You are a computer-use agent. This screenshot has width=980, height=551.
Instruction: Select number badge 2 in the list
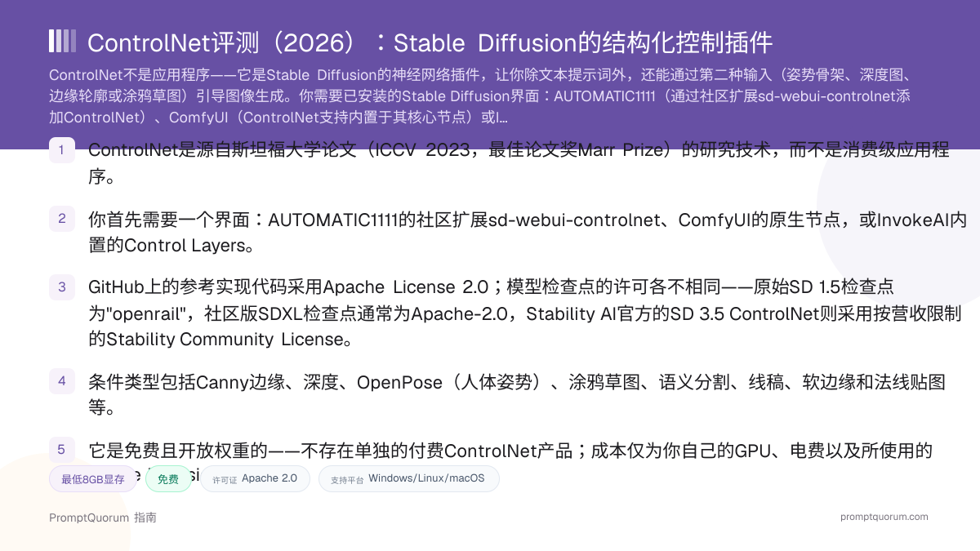coord(62,219)
